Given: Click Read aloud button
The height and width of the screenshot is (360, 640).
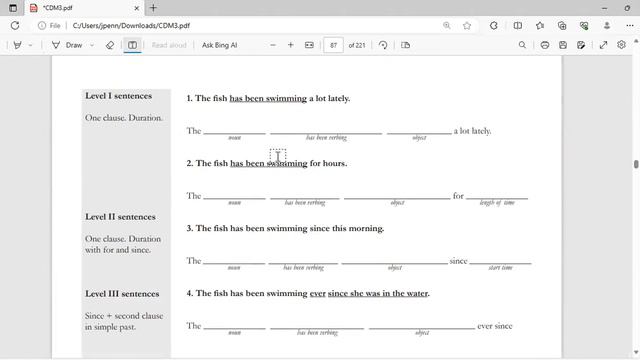Looking at the screenshot, I should tap(169, 45).
